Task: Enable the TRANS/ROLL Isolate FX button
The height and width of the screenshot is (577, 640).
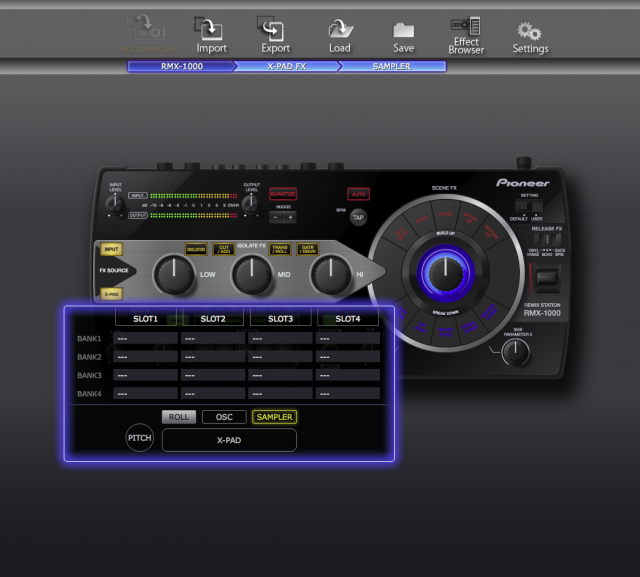Action: click(280, 249)
